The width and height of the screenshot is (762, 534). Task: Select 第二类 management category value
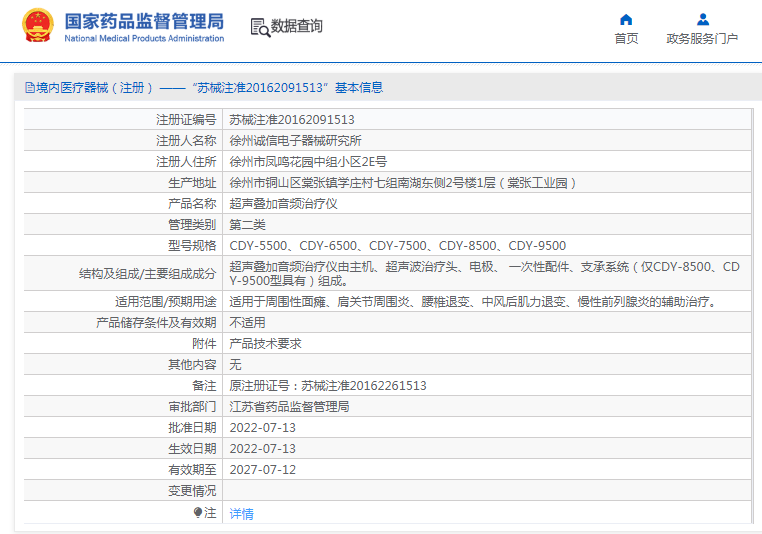click(x=247, y=224)
